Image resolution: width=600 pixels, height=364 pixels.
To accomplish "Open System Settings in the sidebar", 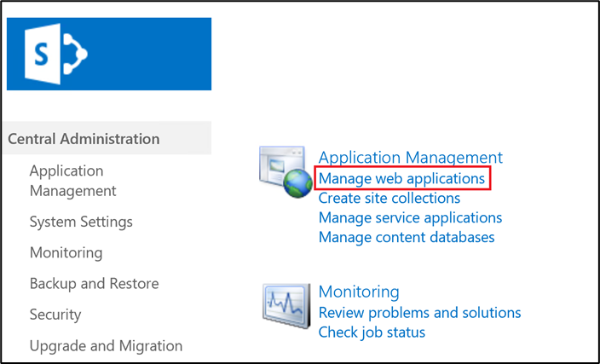I will pos(81,222).
